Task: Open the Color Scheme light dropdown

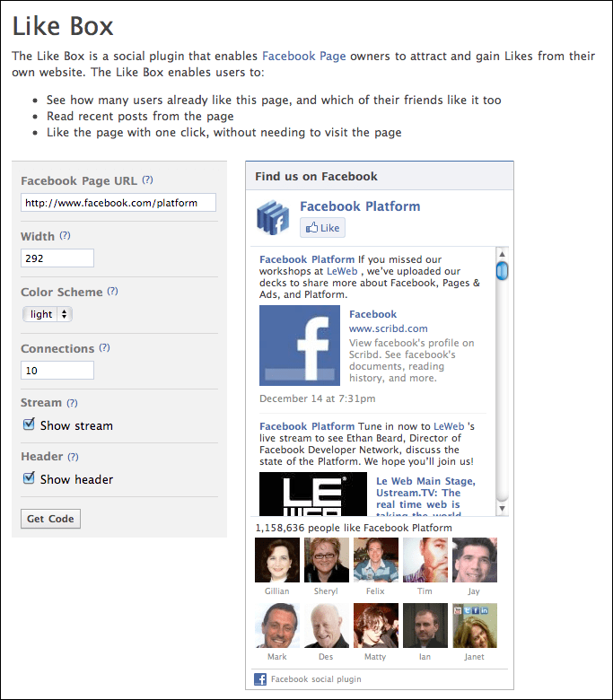Action: point(48,314)
